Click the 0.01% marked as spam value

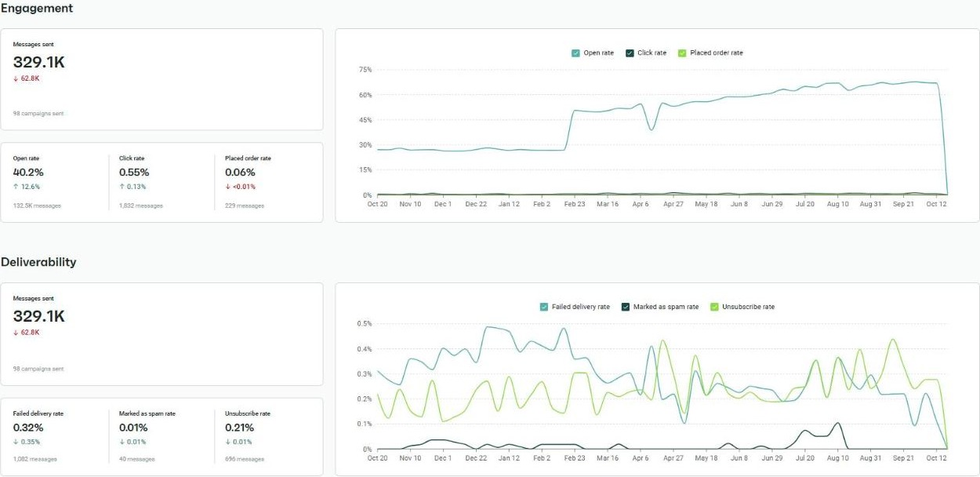(x=133, y=428)
